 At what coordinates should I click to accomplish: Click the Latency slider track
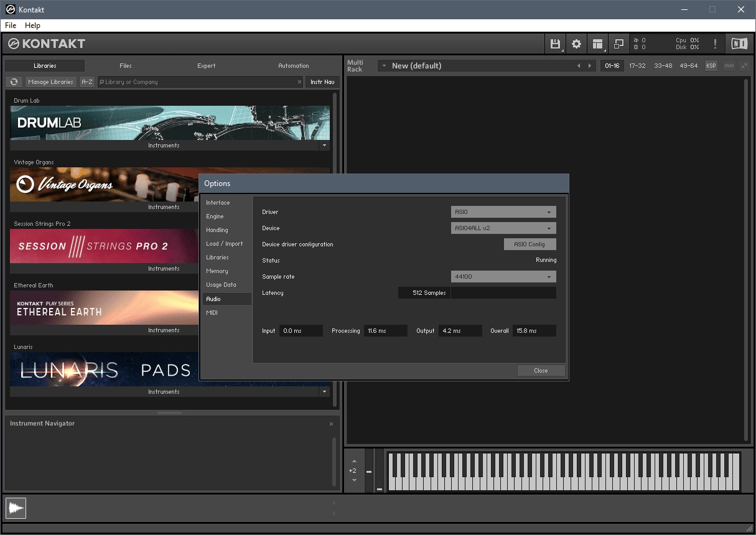pyautogui.click(x=503, y=293)
